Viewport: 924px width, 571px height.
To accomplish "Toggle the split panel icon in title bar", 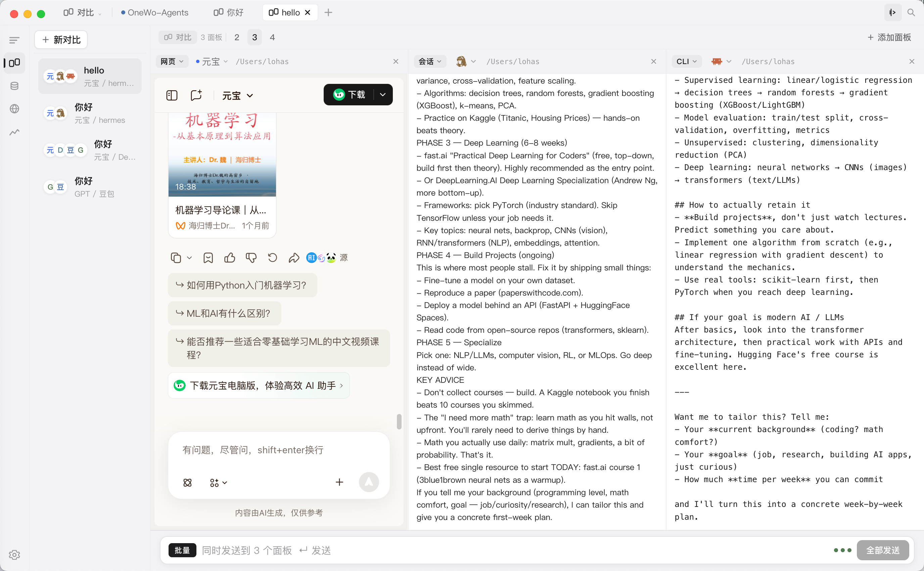I will [x=892, y=12].
